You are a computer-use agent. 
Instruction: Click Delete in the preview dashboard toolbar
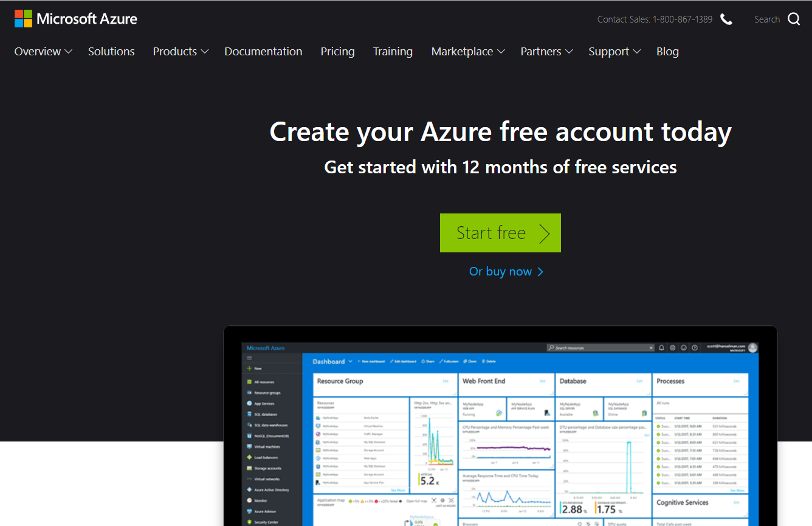click(x=489, y=361)
